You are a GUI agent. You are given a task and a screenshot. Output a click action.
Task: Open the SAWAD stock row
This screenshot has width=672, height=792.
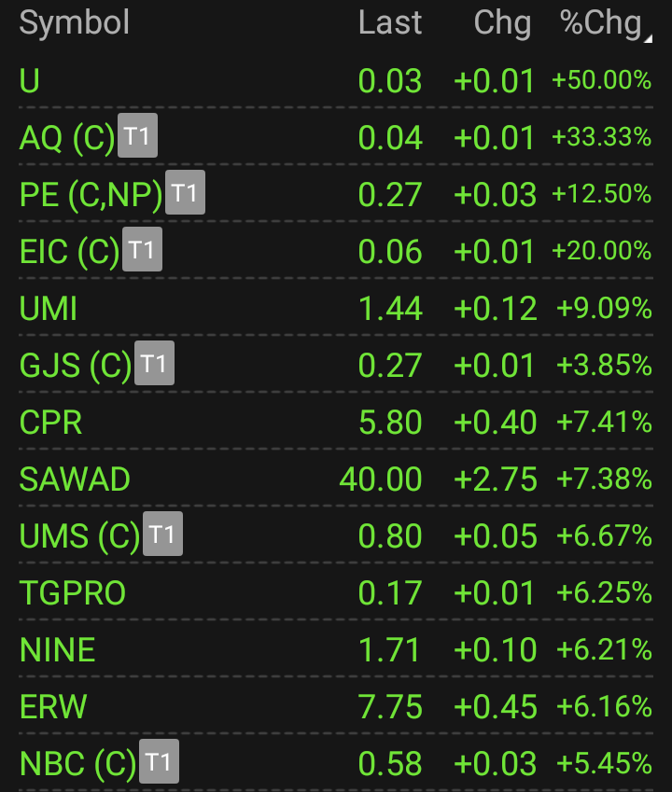pyautogui.click(x=75, y=479)
